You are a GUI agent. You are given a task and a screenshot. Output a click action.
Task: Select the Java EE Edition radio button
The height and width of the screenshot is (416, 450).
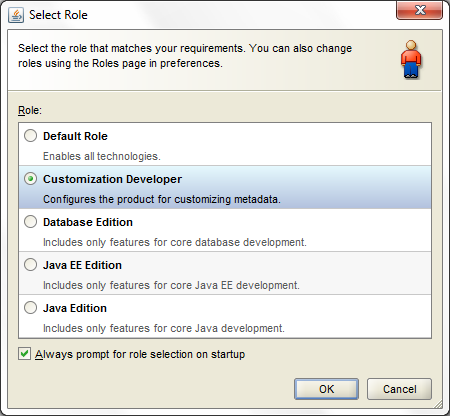30,265
